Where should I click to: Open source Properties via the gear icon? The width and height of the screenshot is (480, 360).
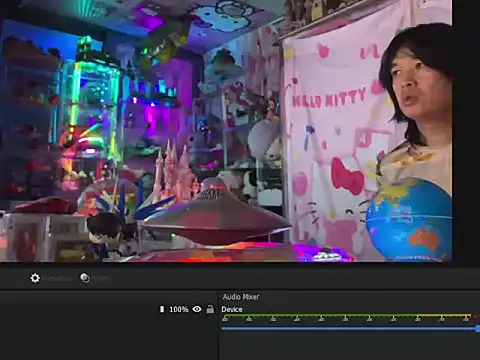(x=35, y=278)
